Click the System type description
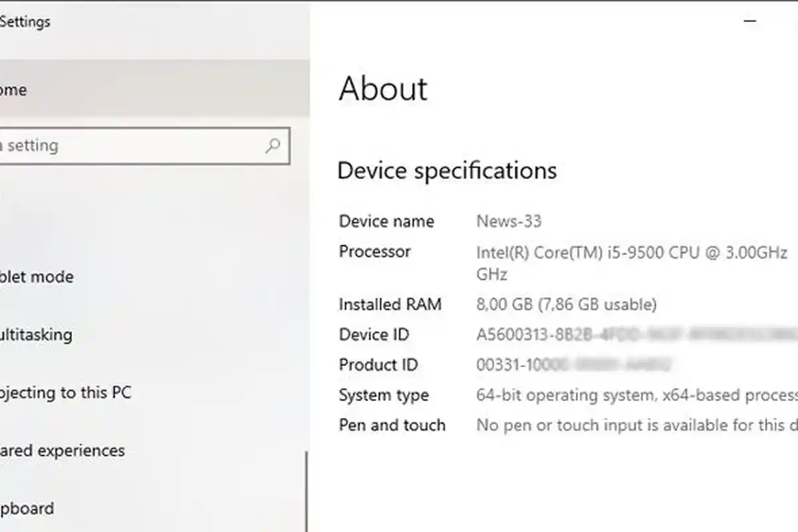 click(632, 395)
